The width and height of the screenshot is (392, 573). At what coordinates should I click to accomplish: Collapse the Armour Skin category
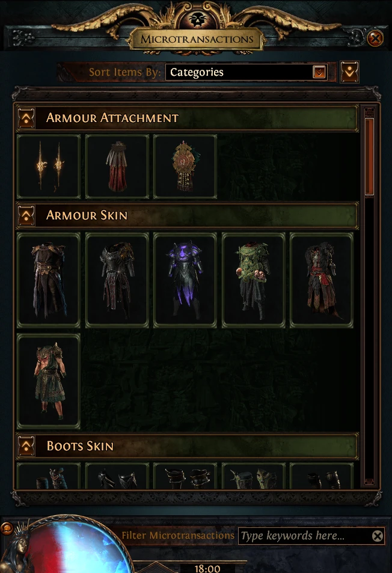pyautogui.click(x=26, y=215)
